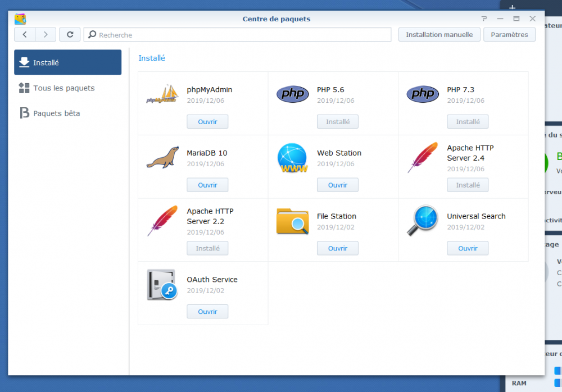Click the OAuth Service safe icon

pyautogui.click(x=162, y=285)
